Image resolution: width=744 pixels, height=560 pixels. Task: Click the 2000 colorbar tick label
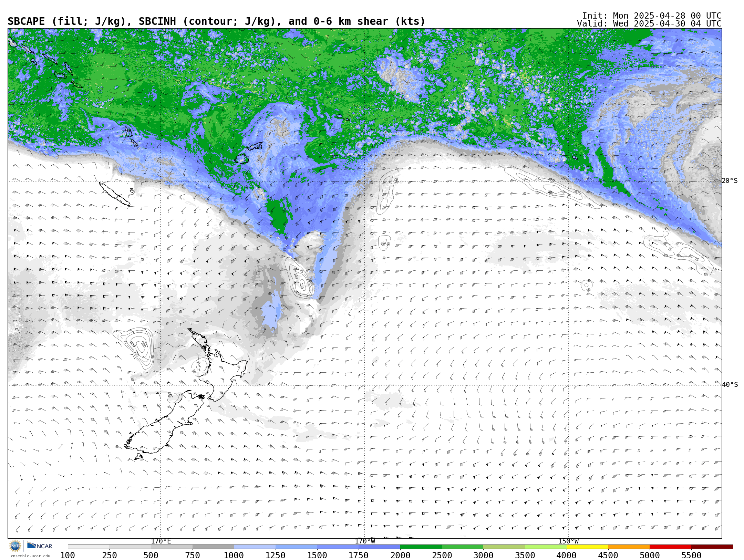coord(400,555)
